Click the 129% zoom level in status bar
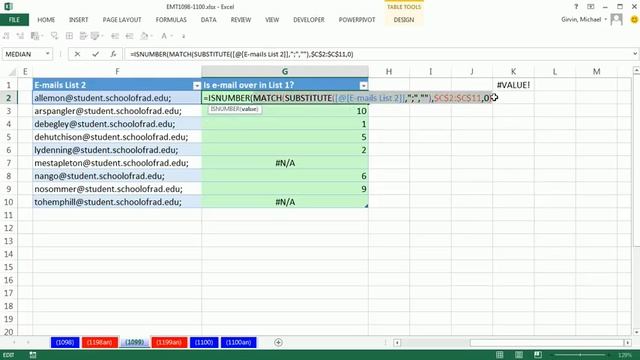Viewport: 640px width, 360px height. [x=624, y=355]
